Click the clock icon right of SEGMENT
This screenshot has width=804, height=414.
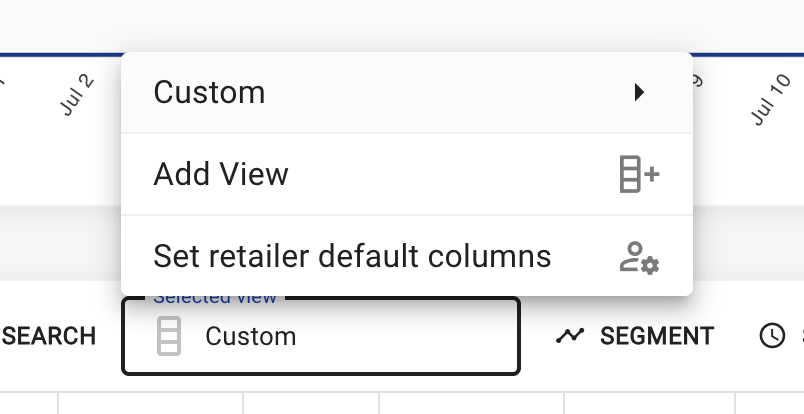(772, 336)
